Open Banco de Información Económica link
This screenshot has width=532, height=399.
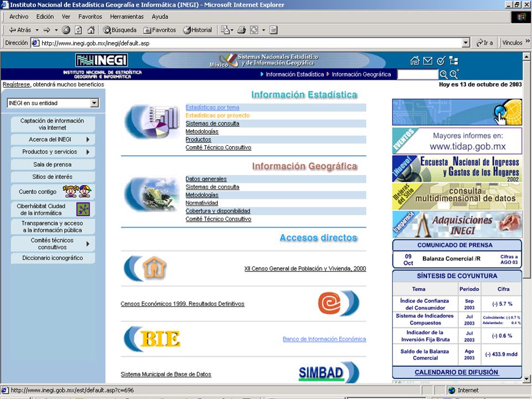(324, 339)
